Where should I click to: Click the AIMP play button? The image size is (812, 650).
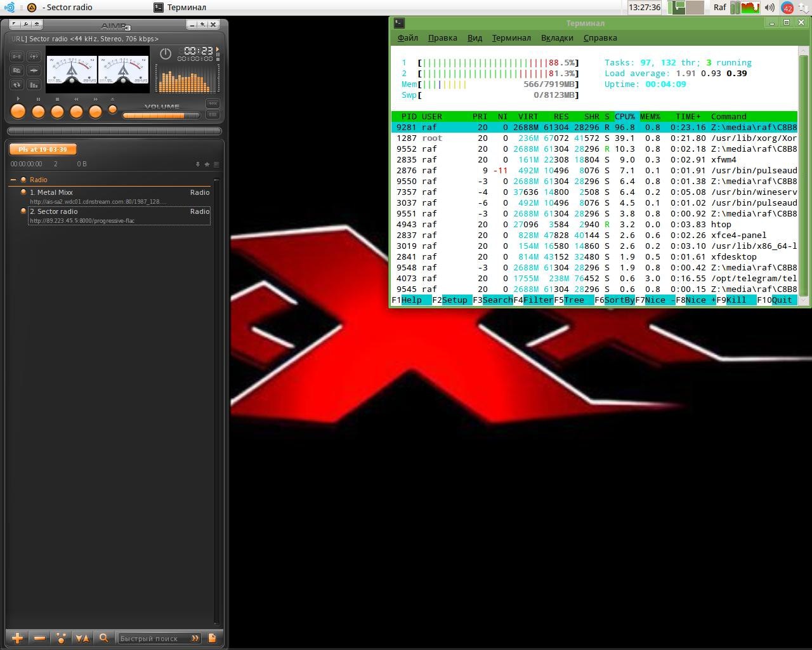(x=18, y=112)
